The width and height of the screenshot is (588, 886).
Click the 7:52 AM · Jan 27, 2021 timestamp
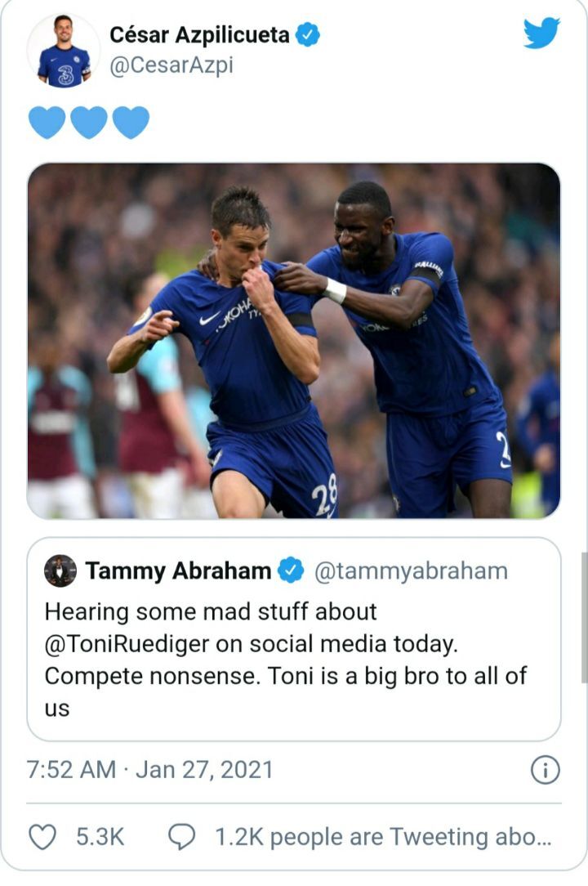(x=149, y=770)
